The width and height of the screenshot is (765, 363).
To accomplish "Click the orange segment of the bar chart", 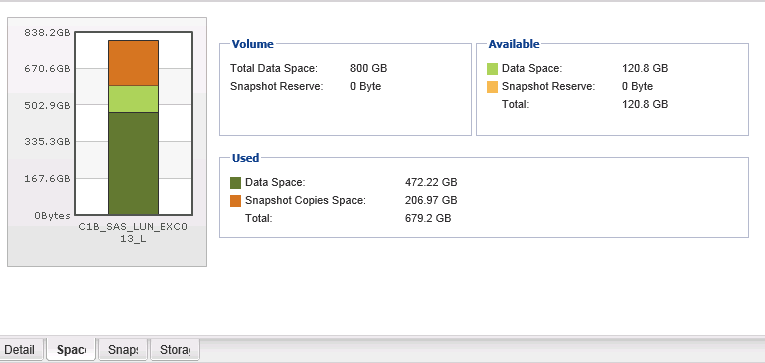I will coord(133,63).
